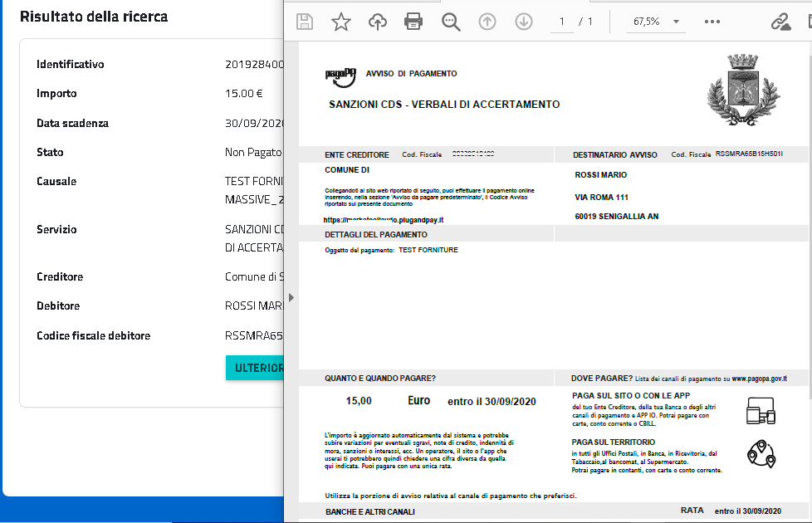The image size is (812, 523).
Task: Open the 67,5% zoom level dropdown
Action: (656, 22)
